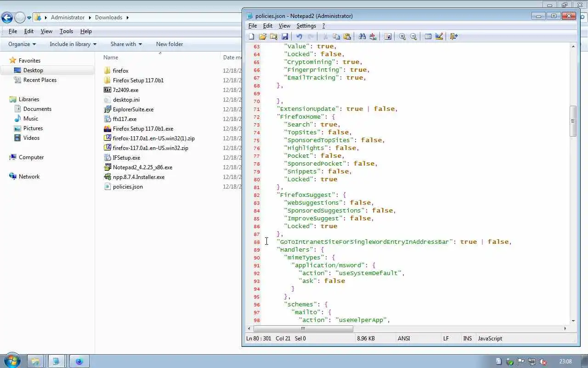Click the Cut scissors icon
Image resolution: width=588 pixels, height=368 pixels.
click(325, 36)
